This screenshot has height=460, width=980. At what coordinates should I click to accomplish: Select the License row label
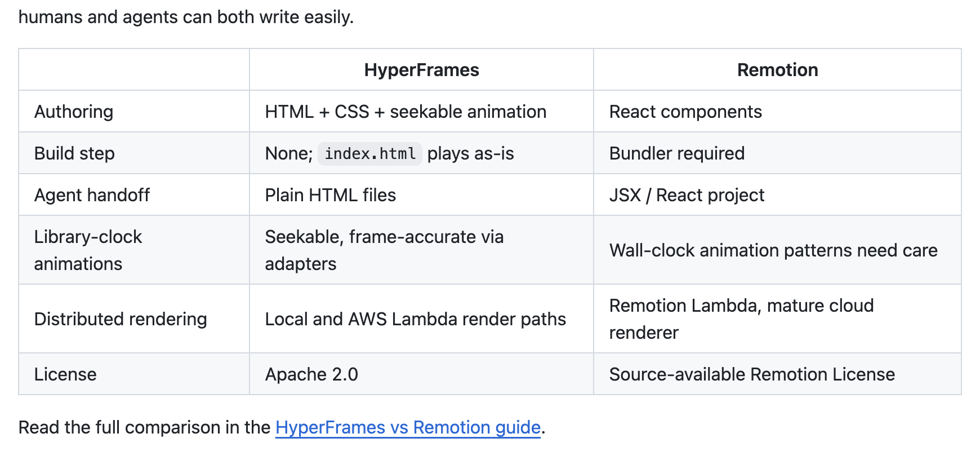pyautogui.click(x=65, y=374)
